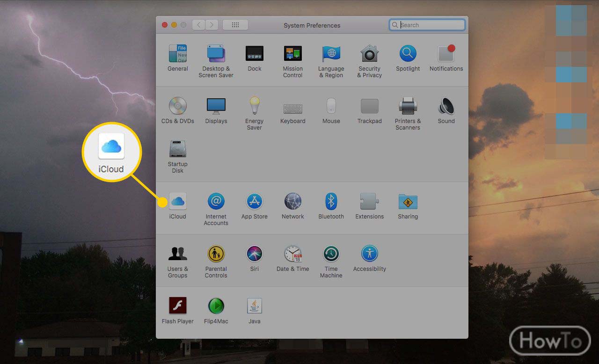Close the System Preferences window
The image size is (599, 364).
(165, 25)
